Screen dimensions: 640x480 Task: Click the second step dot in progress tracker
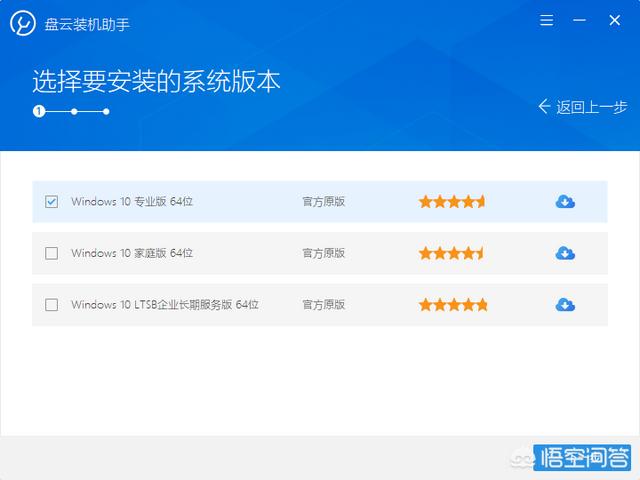(74, 111)
